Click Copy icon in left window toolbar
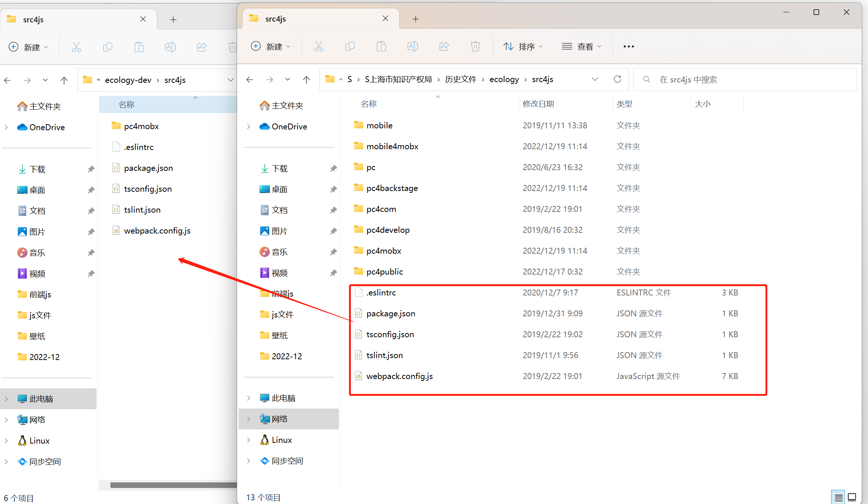 pyautogui.click(x=107, y=47)
